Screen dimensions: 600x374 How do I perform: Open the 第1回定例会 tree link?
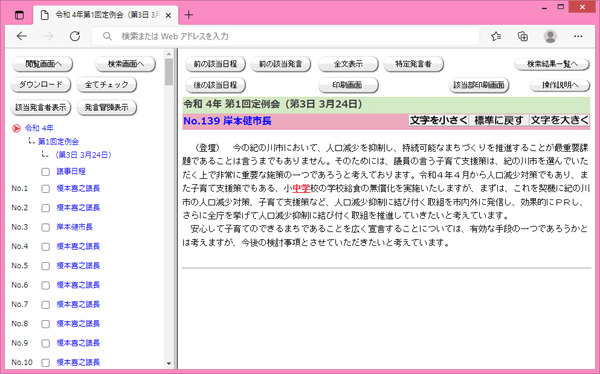[58, 142]
